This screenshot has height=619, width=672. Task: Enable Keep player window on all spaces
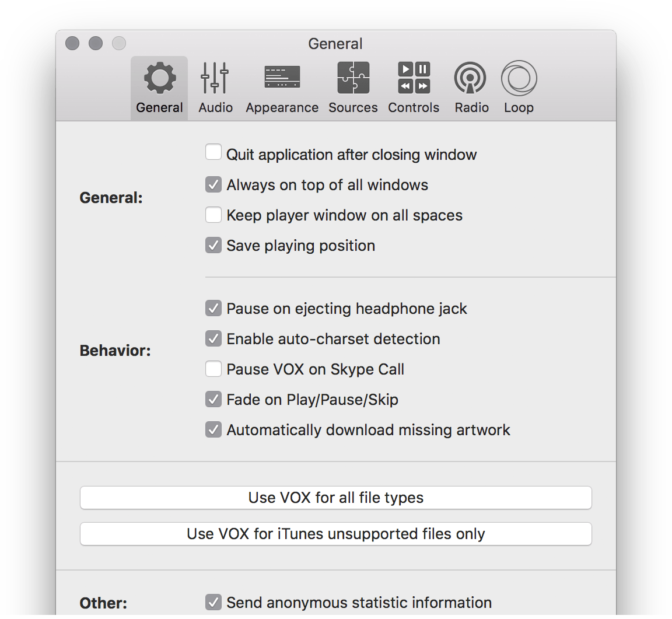coord(213,215)
